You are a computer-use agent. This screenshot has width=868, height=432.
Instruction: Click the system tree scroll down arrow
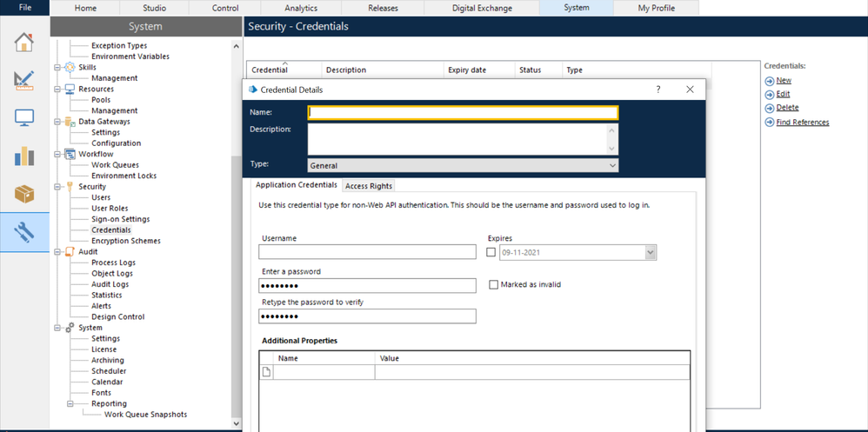tap(237, 423)
